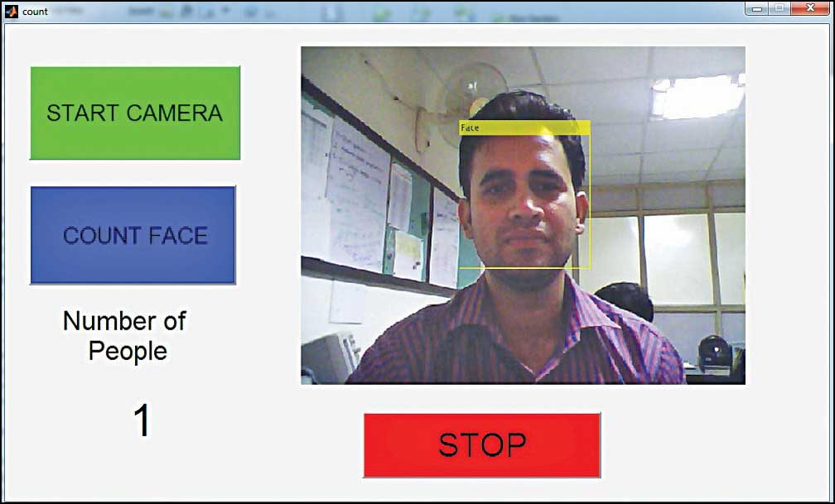Stop the camera with the red STOP button

pyautogui.click(x=482, y=445)
